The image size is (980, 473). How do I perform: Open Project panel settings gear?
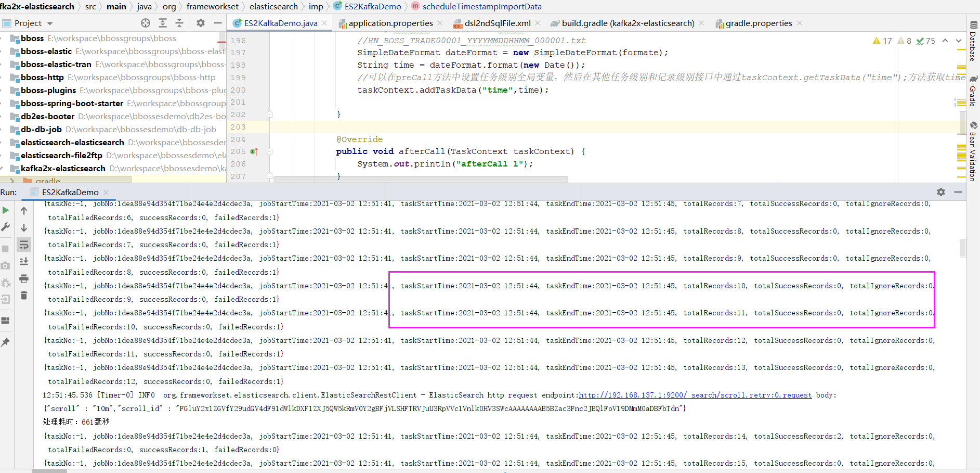pos(201,23)
